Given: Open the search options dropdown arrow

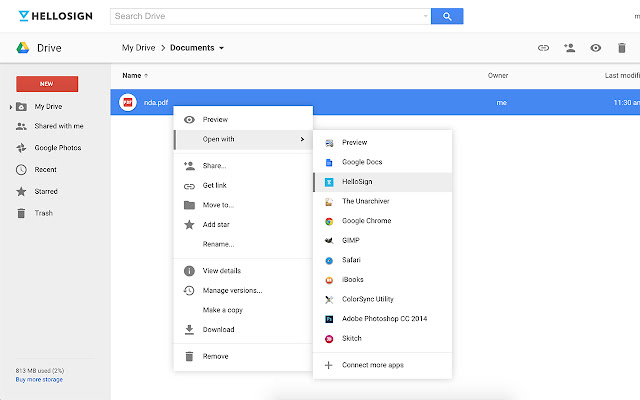Looking at the screenshot, I should click(x=425, y=16).
